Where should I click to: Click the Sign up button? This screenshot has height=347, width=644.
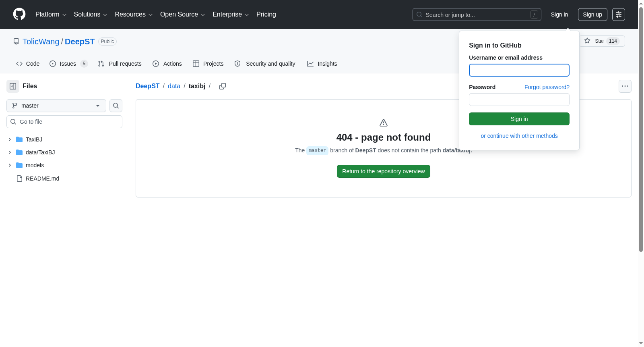point(592,15)
